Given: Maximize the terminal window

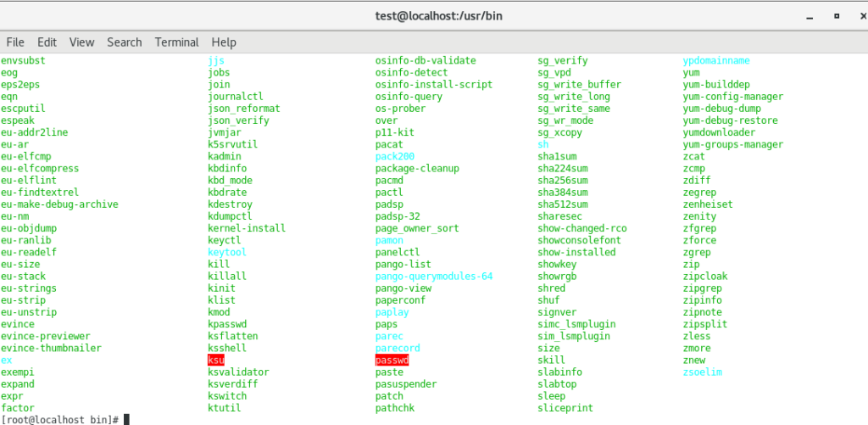Looking at the screenshot, I should (x=837, y=17).
